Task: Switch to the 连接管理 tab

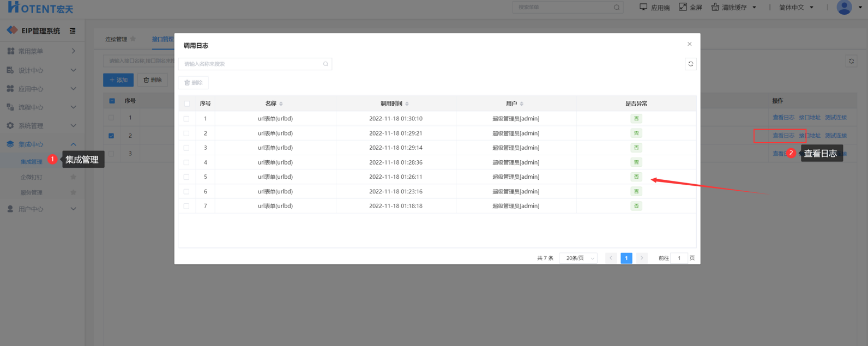Action: 116,39
